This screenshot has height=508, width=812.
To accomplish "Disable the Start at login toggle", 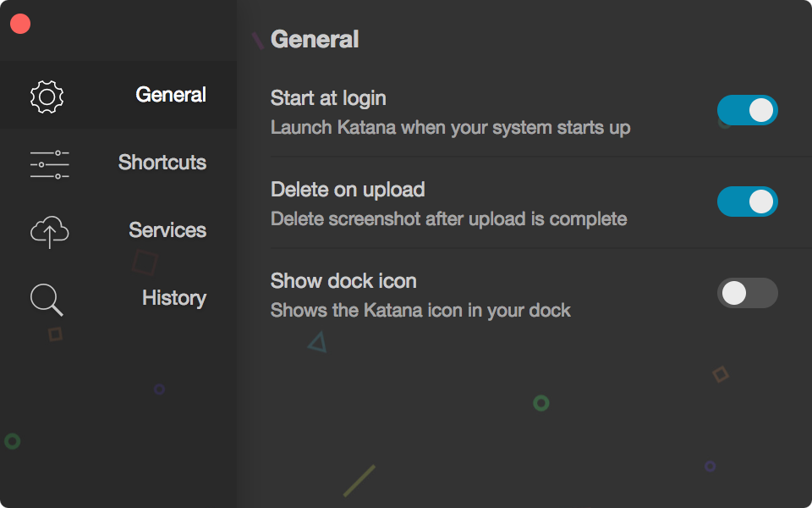I will click(747, 110).
